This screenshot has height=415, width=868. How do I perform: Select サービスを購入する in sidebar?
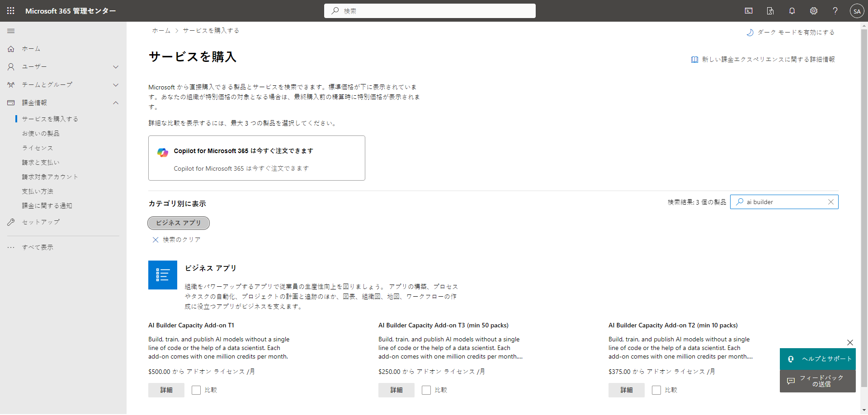coord(50,119)
